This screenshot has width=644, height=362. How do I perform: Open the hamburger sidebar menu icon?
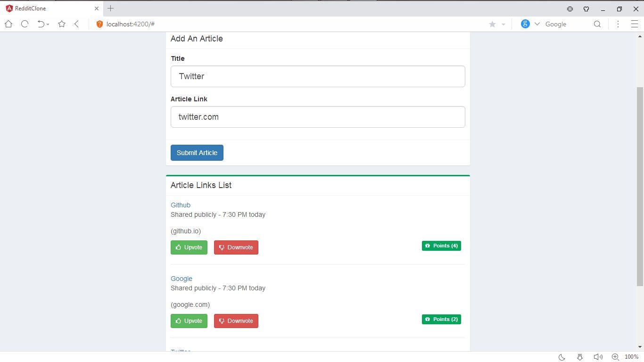pyautogui.click(x=635, y=24)
